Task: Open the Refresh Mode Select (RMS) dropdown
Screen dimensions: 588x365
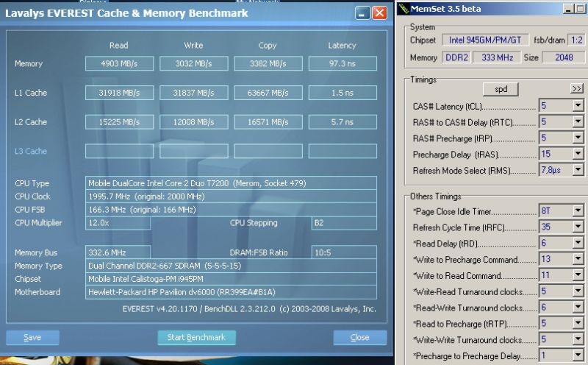Action: point(578,170)
